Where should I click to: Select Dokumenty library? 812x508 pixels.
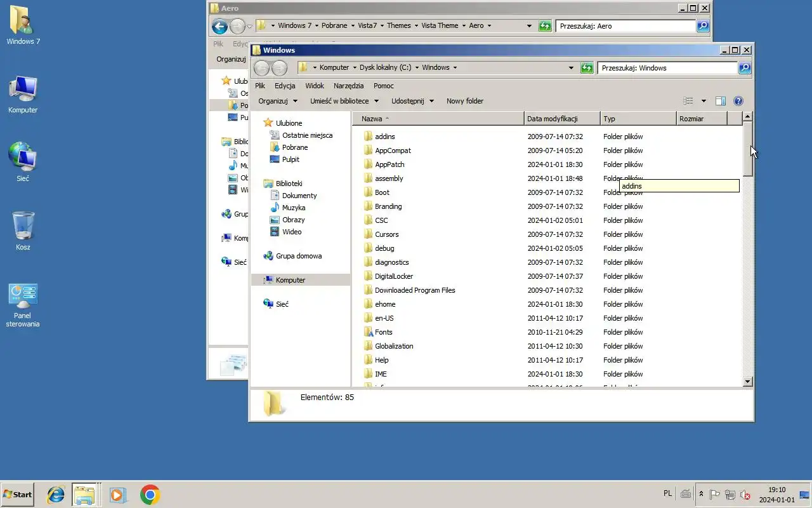click(x=294, y=196)
